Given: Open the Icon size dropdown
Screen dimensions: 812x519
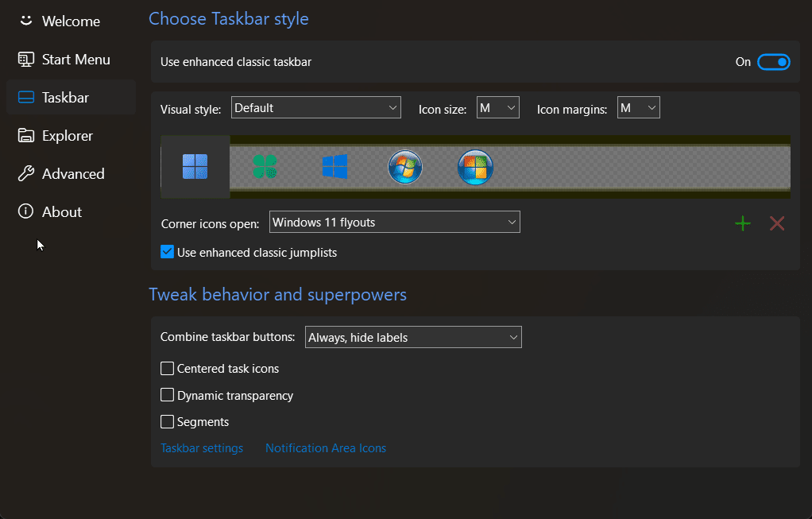Looking at the screenshot, I should pyautogui.click(x=497, y=108).
